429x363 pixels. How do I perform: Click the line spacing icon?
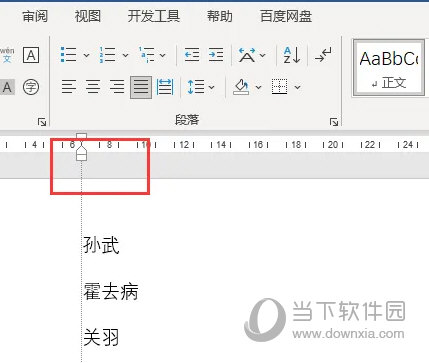click(x=196, y=87)
